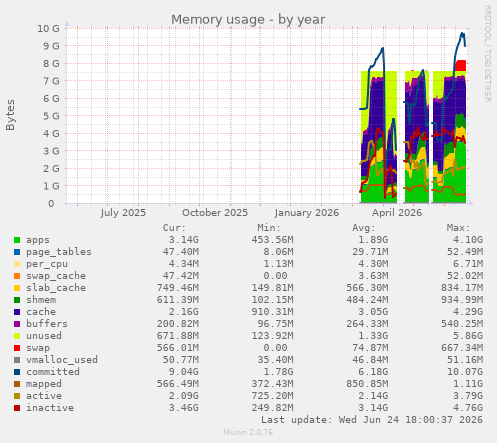Image resolution: width=497 pixels, height=443 pixels.
Task: Click the 'inactive' legend label
Action: [x=50, y=408]
